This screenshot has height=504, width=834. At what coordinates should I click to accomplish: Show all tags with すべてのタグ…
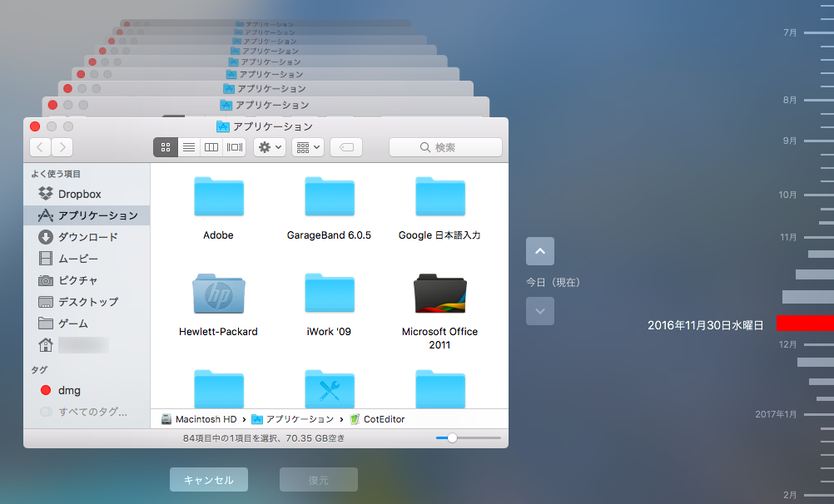pos(87,412)
